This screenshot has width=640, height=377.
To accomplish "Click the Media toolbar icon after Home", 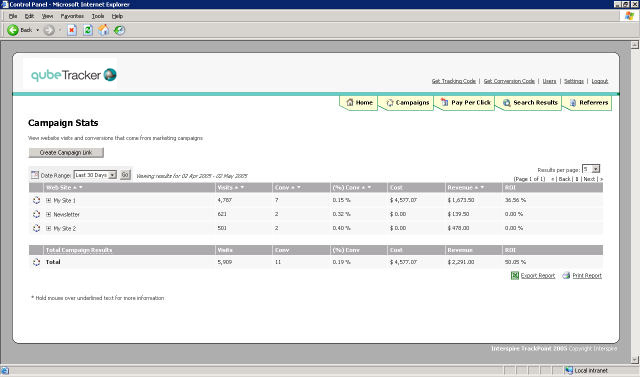I will 119,30.
